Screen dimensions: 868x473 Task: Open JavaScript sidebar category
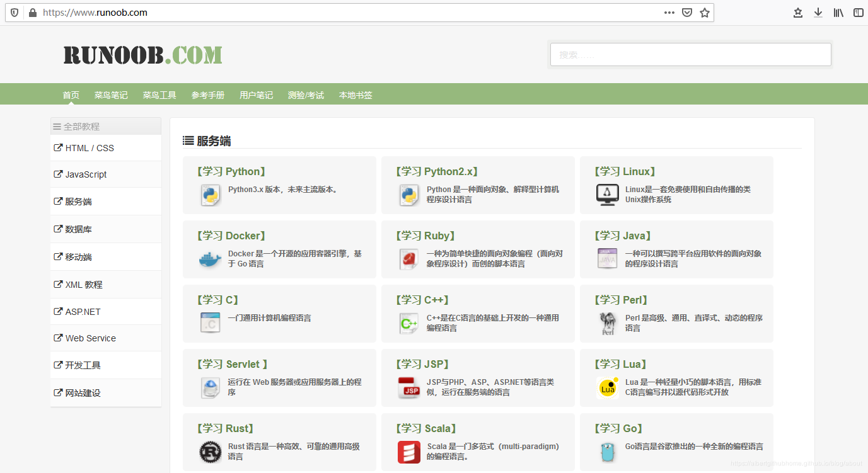tap(106, 174)
